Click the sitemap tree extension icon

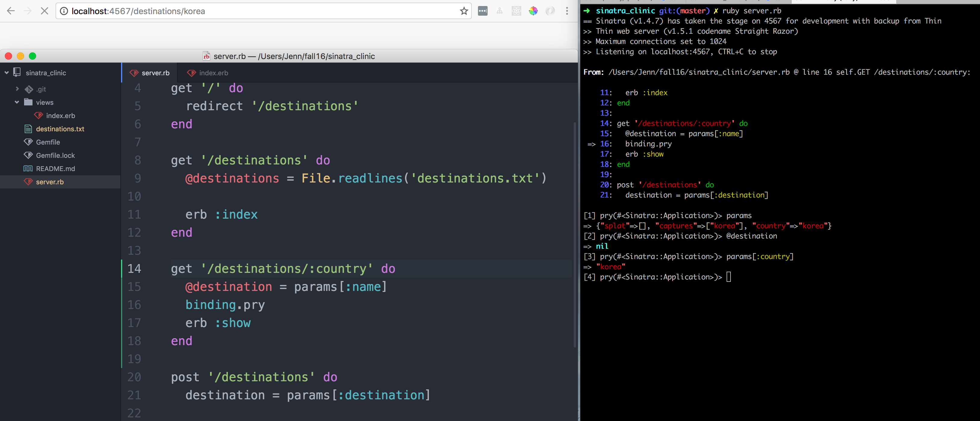click(x=500, y=11)
